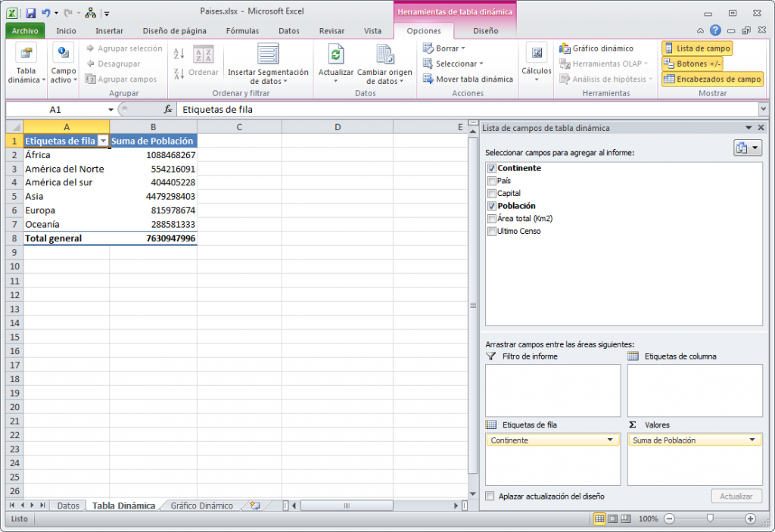Screen dimensions: 775x532
Task: Click Mover tabla dinámica
Action: pos(468,79)
